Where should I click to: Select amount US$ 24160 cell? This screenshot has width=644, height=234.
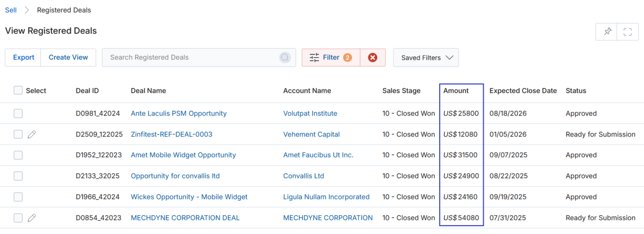tap(461, 197)
